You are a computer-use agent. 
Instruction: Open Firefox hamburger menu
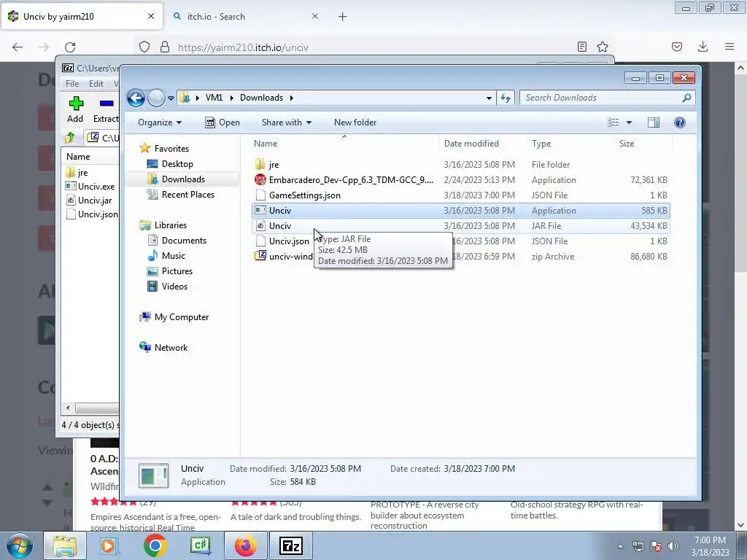point(729,47)
